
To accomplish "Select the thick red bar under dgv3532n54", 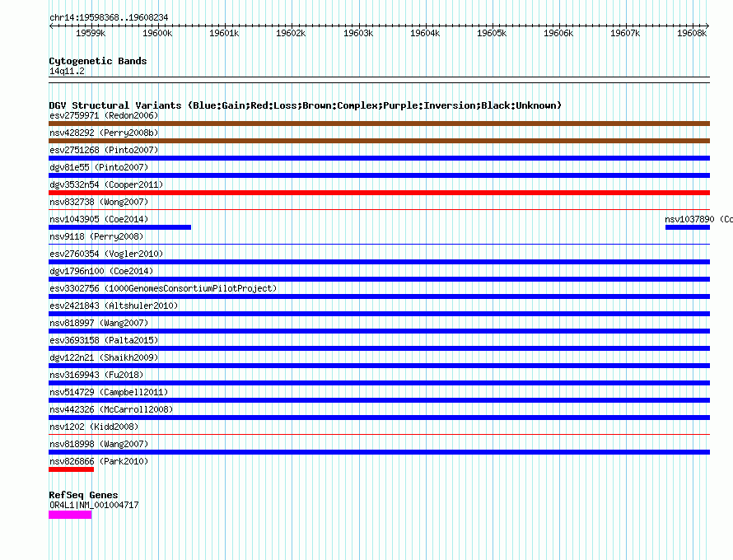I will coord(379,193).
